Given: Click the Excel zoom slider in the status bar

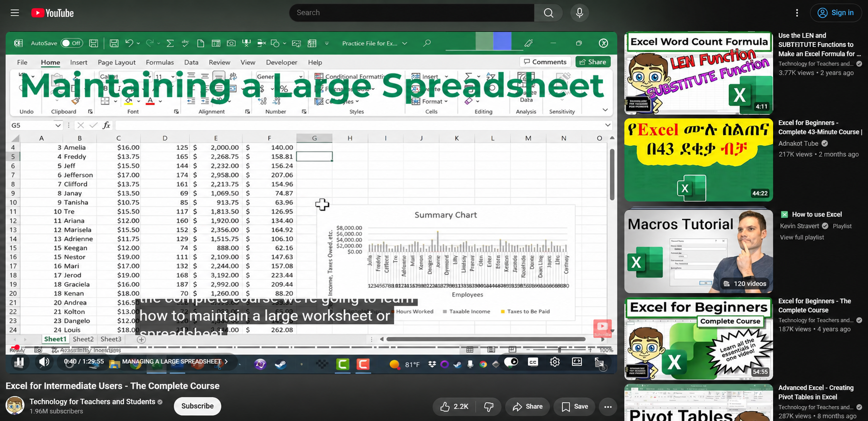Looking at the screenshot, I should (x=559, y=350).
